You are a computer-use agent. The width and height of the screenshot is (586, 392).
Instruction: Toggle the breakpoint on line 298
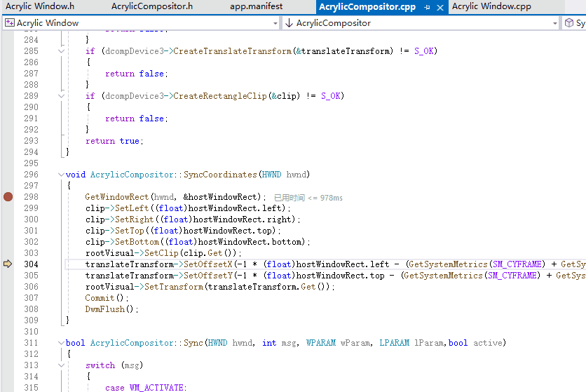click(x=8, y=197)
